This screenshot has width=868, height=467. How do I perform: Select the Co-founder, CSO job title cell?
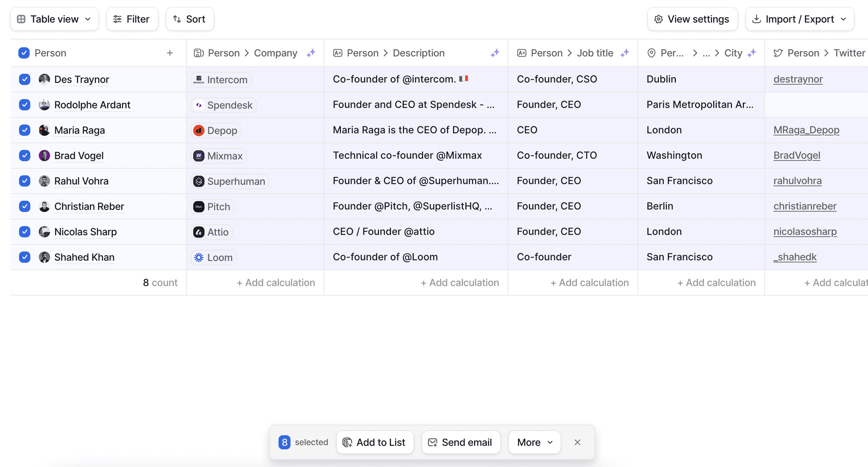[573, 79]
